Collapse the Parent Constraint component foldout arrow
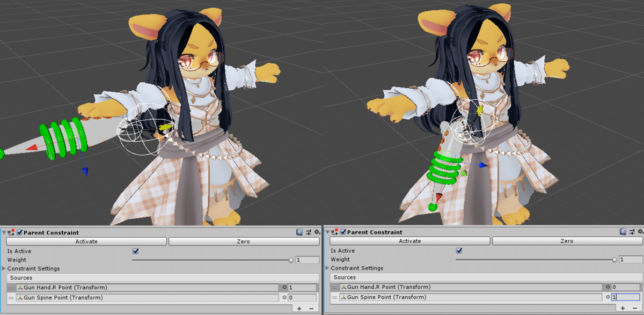This screenshot has width=644, height=315. click(x=4, y=232)
